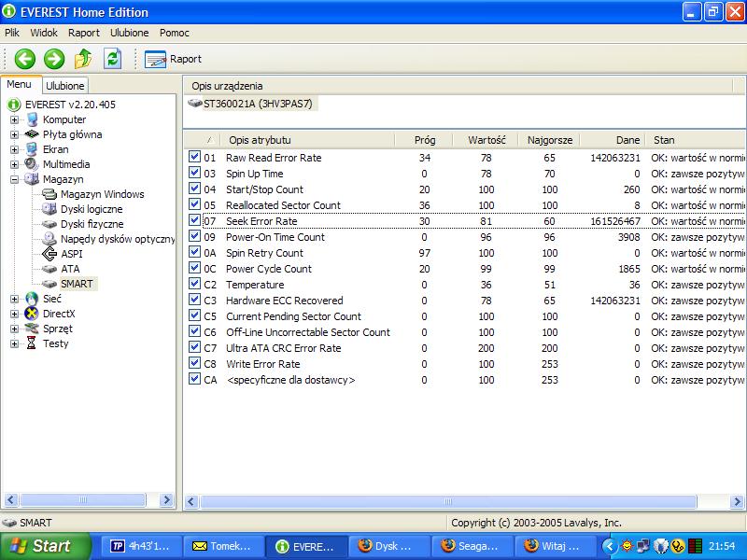747x560 pixels.
Task: Uncheck Spin Up Time attribute
Action: (194, 173)
